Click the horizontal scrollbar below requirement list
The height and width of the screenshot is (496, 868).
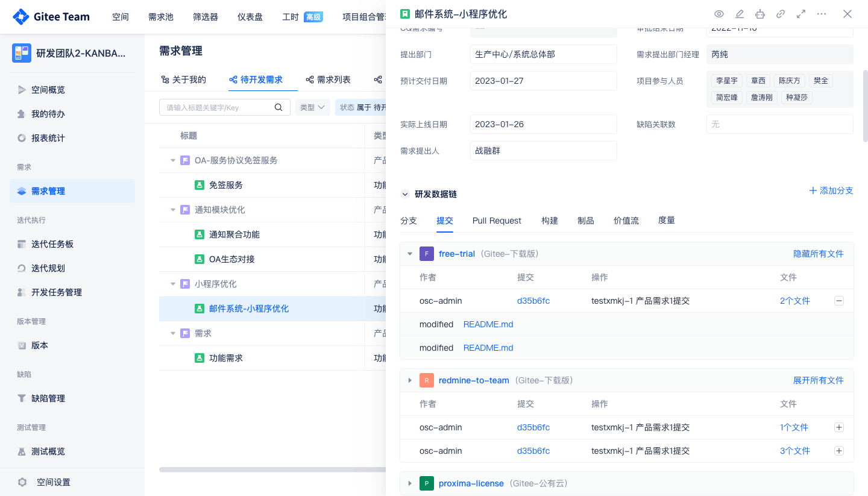pyautogui.click(x=272, y=469)
